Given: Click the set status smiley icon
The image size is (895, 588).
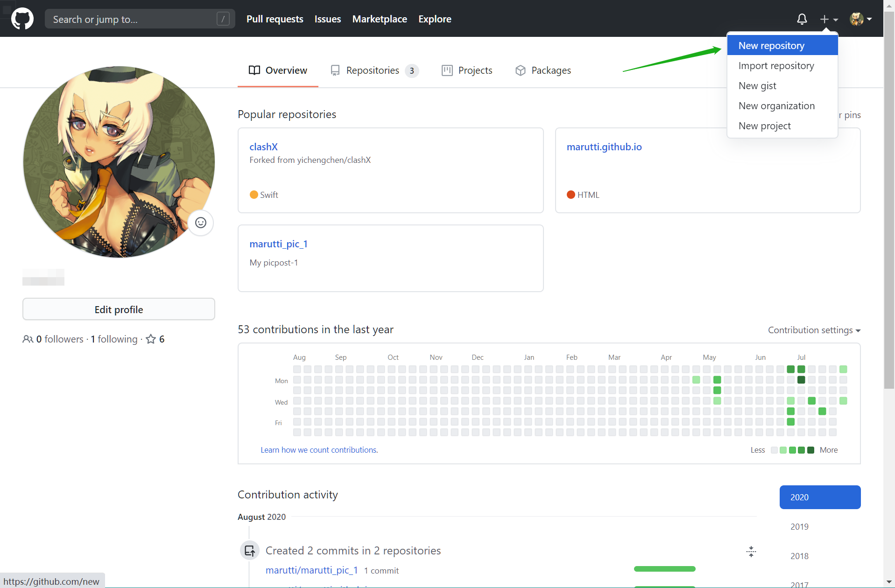Looking at the screenshot, I should [x=201, y=223].
